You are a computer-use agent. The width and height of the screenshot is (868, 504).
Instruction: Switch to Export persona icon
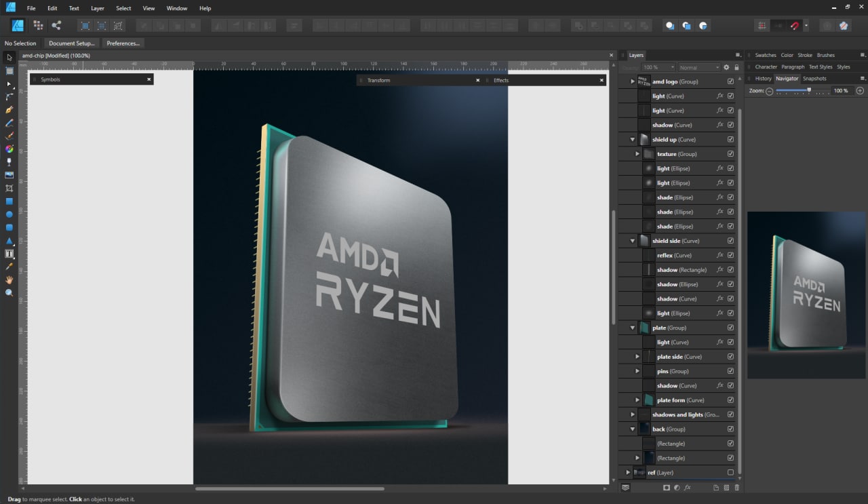click(56, 26)
